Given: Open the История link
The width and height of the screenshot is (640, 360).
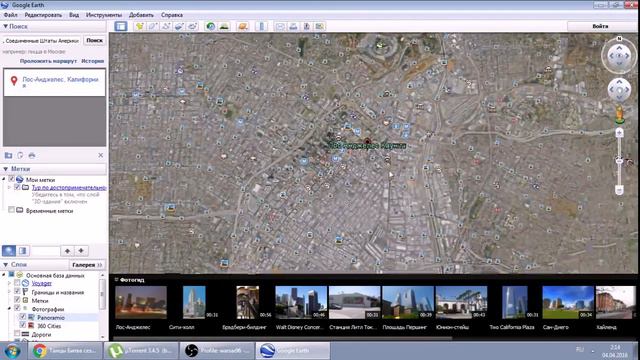Looking at the screenshot, I should click(93, 61).
